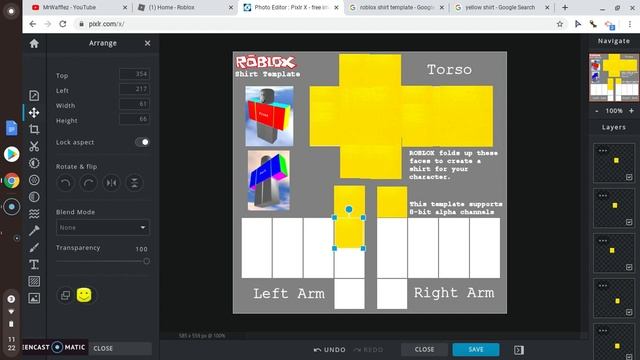Close the Arrange panel with X
The width and height of the screenshot is (640, 360).
click(x=147, y=43)
